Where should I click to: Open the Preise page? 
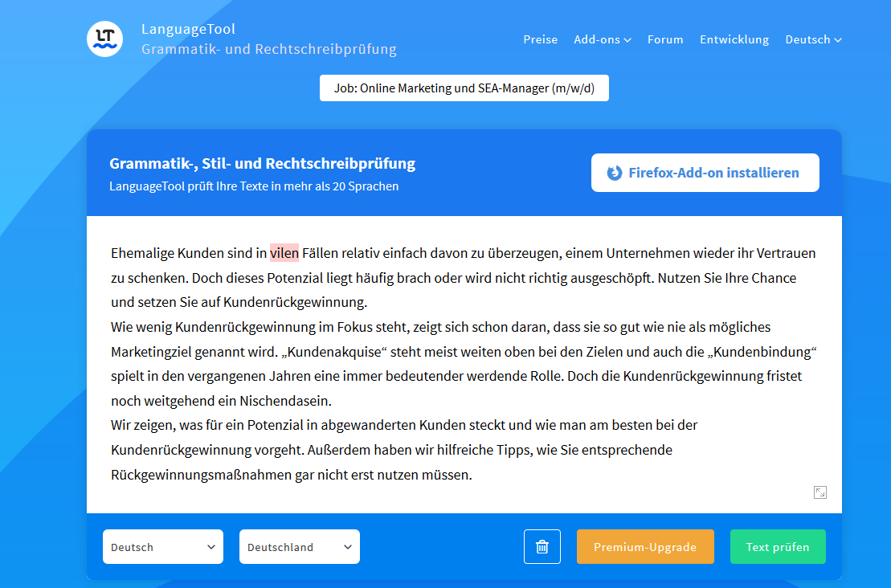point(541,39)
